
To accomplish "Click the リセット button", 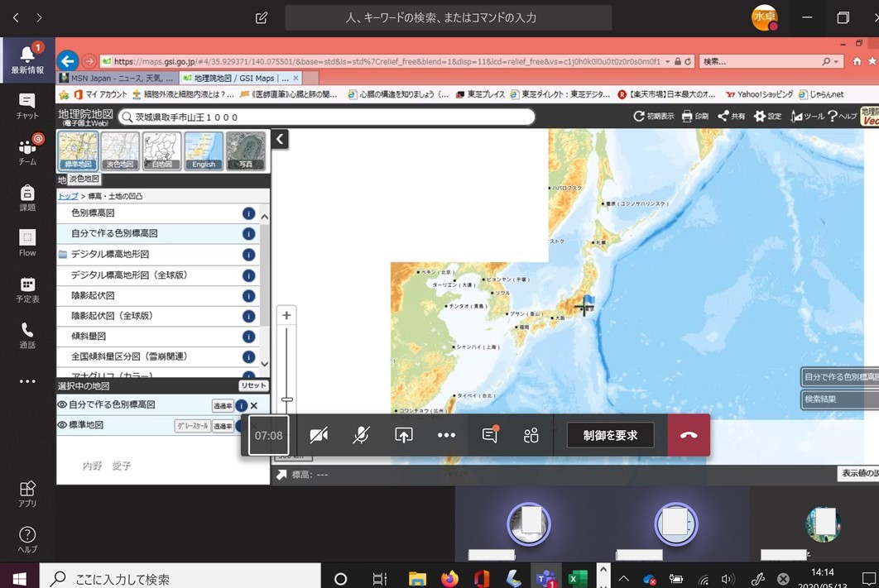I will point(253,386).
